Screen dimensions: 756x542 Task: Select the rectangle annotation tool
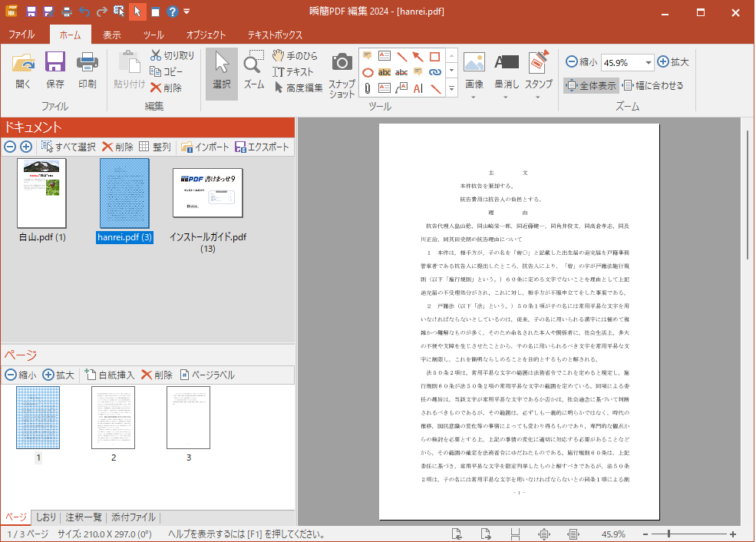click(434, 57)
